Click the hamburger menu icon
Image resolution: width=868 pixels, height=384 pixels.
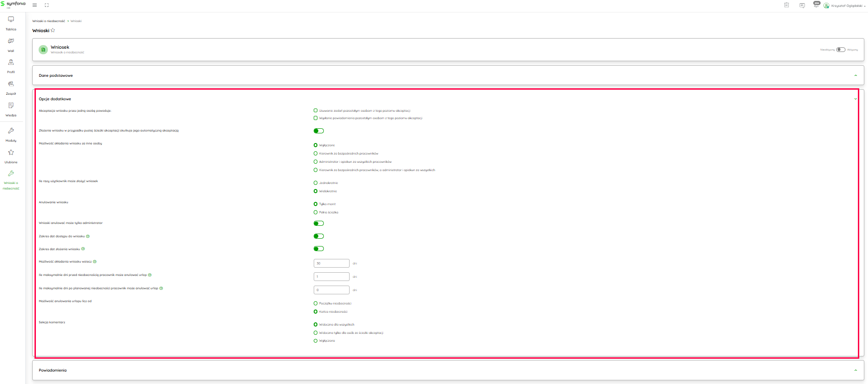34,5
